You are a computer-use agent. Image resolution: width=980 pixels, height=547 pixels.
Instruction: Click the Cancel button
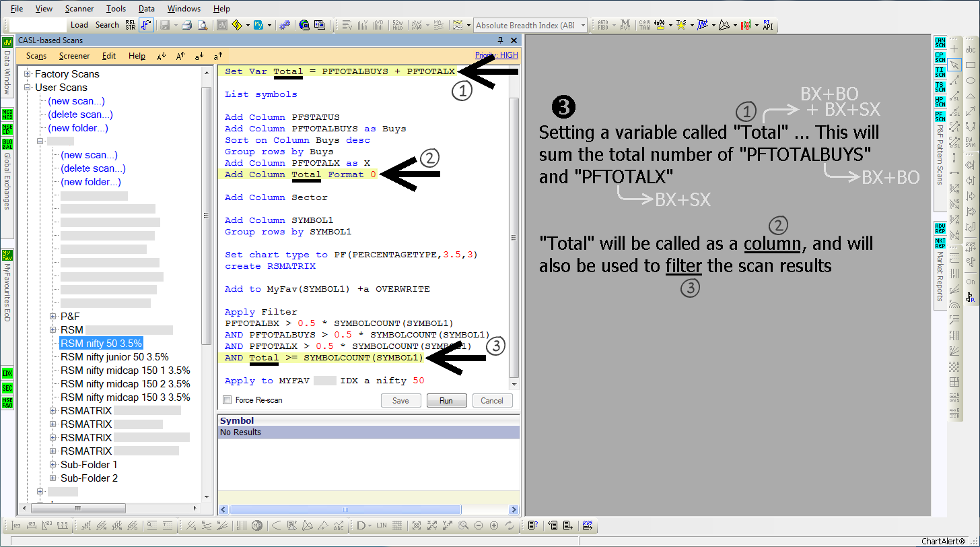tap(492, 400)
